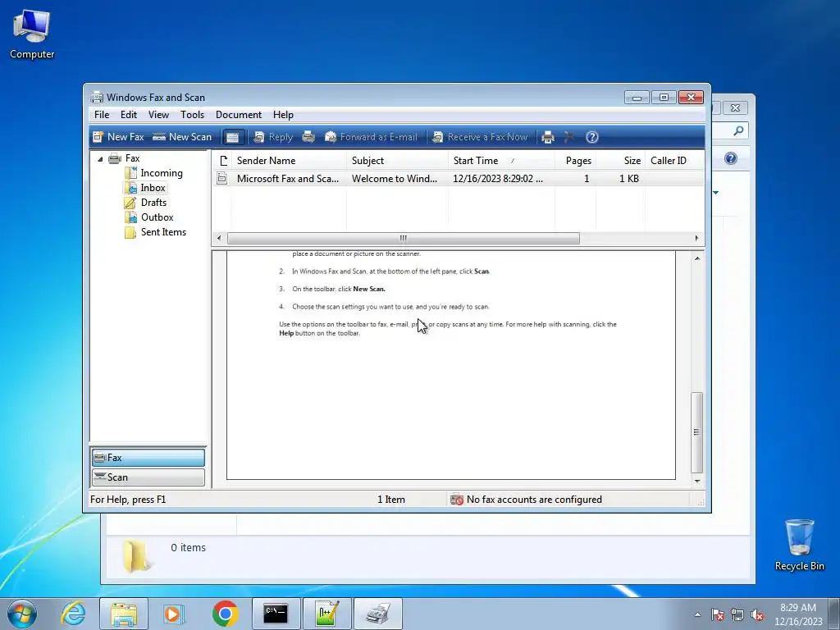This screenshot has height=630, width=840.
Task: Click the '1 Item' status bar text
Action: pos(391,500)
